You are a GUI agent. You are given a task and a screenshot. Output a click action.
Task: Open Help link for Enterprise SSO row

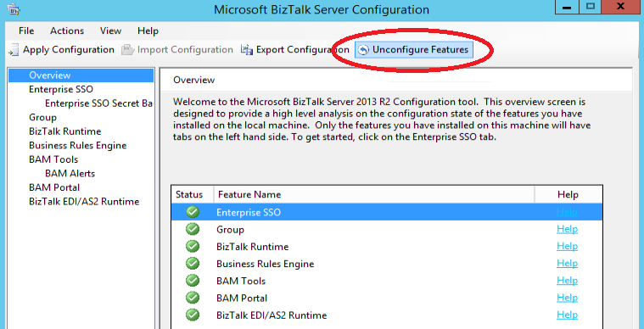pos(567,212)
